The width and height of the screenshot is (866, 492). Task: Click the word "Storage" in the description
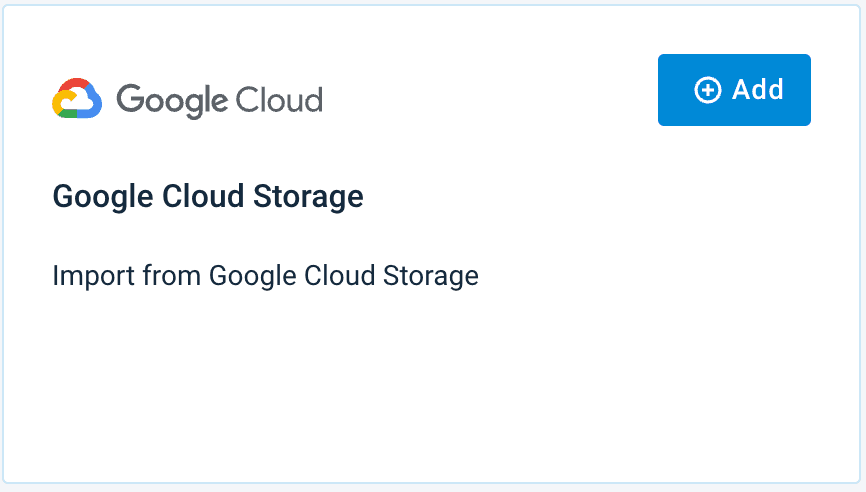coord(436,275)
